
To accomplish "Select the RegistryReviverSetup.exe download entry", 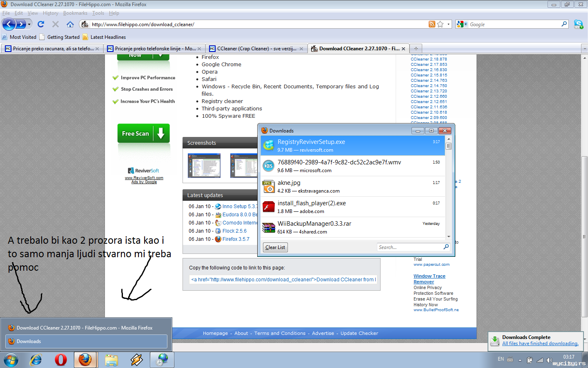I will 352,146.
